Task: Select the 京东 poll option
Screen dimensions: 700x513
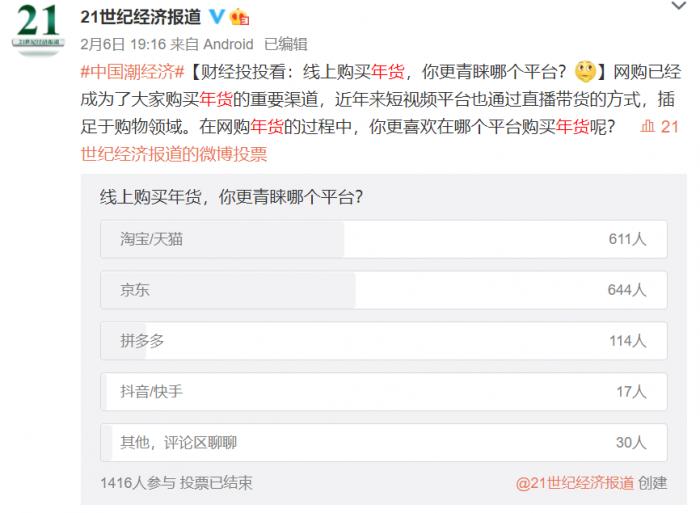Action: coord(384,290)
